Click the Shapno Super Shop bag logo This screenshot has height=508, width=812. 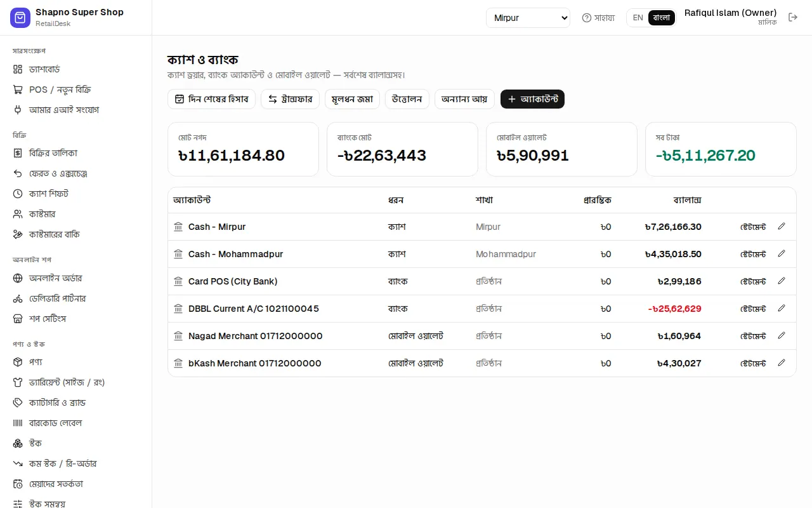[20, 18]
